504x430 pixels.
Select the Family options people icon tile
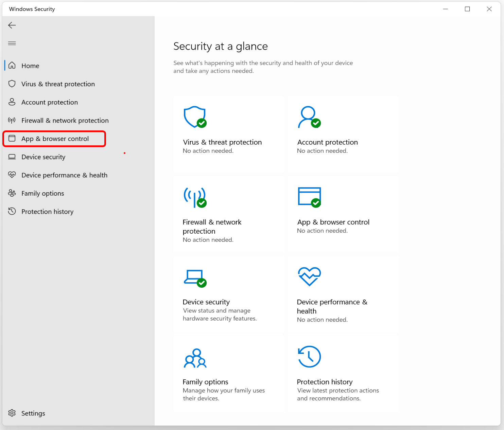tap(195, 358)
